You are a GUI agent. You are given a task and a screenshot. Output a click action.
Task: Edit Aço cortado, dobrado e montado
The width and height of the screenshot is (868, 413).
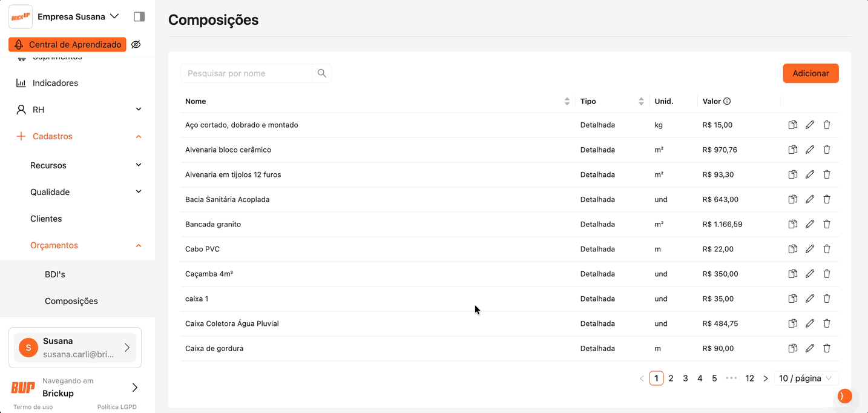click(809, 125)
